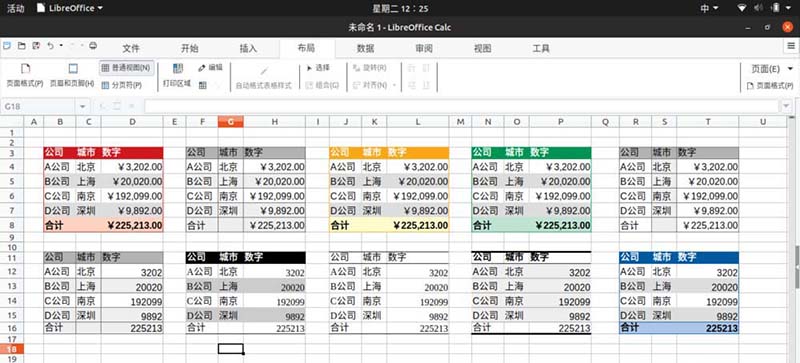
Task: Click the 对齐(N) align button
Action: coord(370,85)
